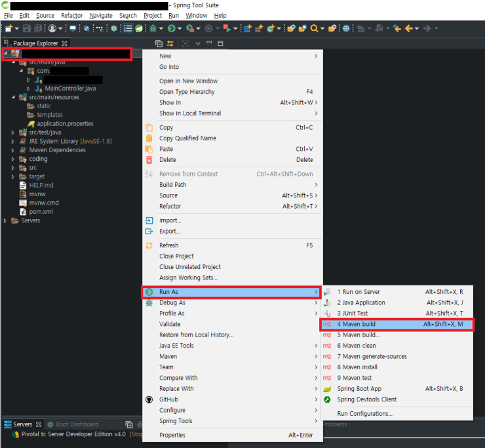The width and height of the screenshot is (485, 448).
Task: Click the Debug bug icon in toolbar
Action: (x=153, y=29)
